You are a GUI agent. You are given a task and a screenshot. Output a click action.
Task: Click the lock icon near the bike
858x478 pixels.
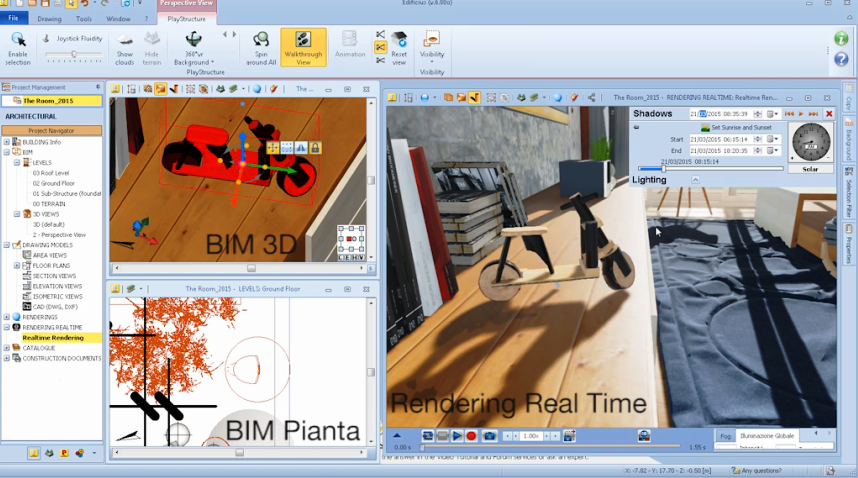[x=315, y=148]
